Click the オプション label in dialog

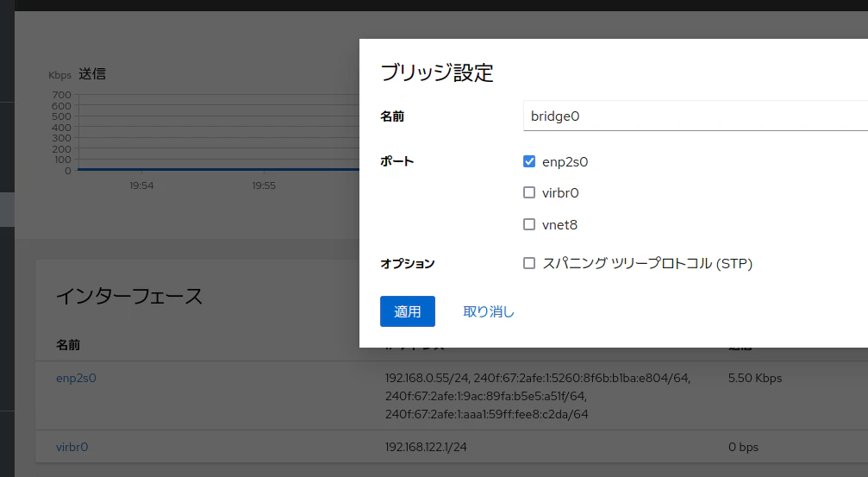pyautogui.click(x=408, y=263)
